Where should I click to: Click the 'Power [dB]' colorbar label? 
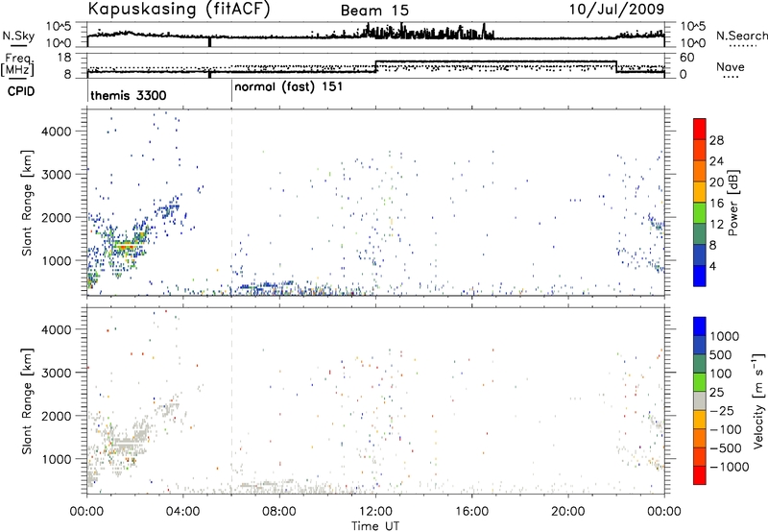click(x=732, y=203)
